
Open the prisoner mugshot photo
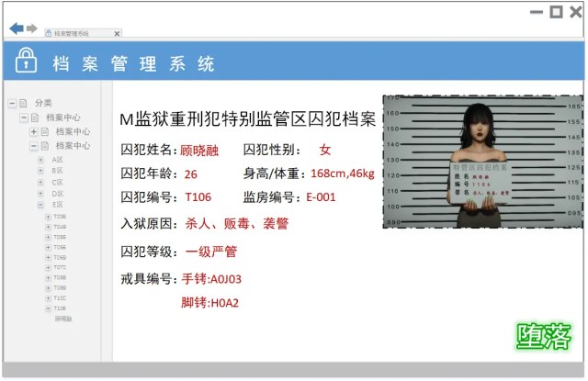[482, 162]
